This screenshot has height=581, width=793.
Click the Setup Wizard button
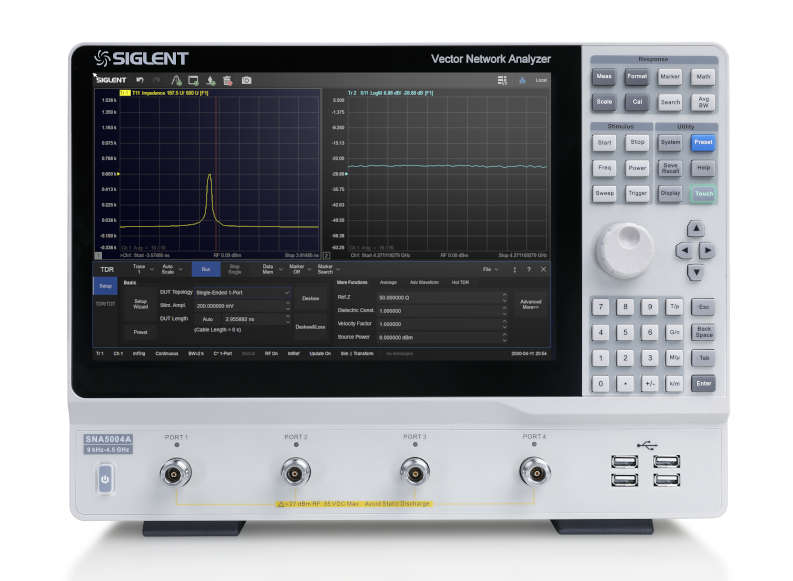tap(141, 304)
